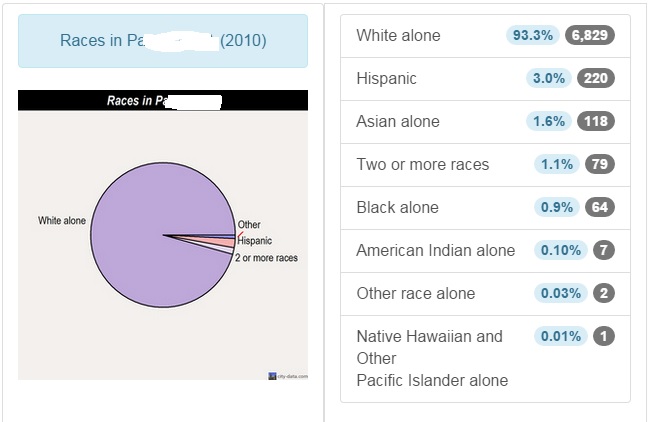Click the 6,829 count badge
This screenshot has height=422, width=656.
[x=589, y=35]
